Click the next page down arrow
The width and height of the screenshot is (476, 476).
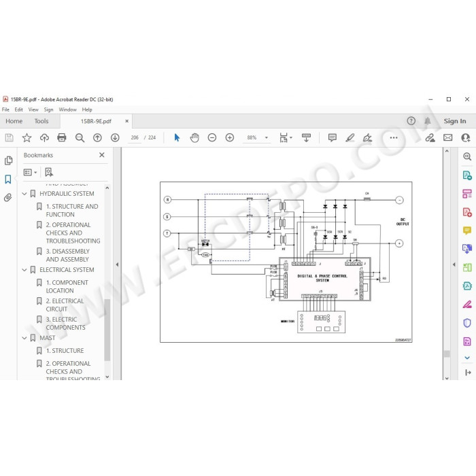click(115, 137)
